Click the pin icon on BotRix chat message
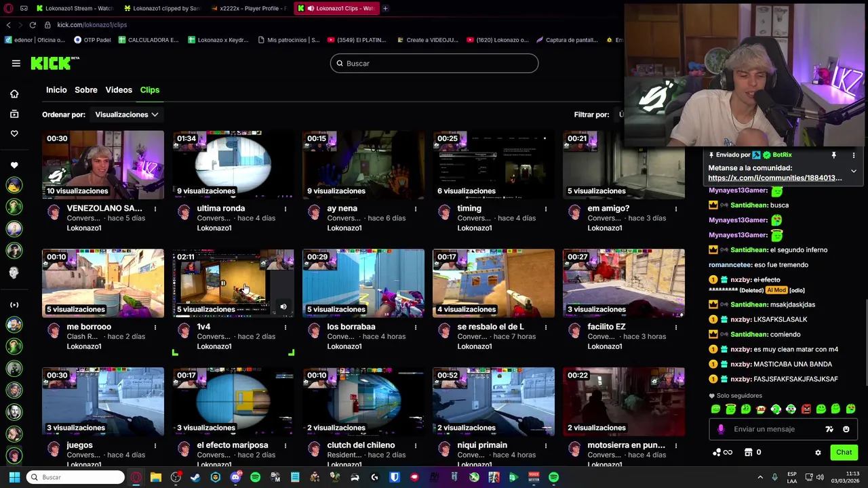868x488 pixels. pos(834,155)
